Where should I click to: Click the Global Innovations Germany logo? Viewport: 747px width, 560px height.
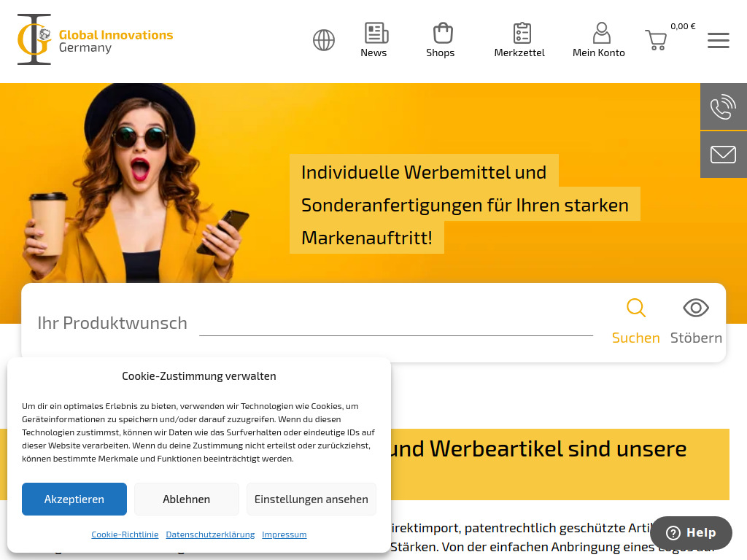(95, 40)
